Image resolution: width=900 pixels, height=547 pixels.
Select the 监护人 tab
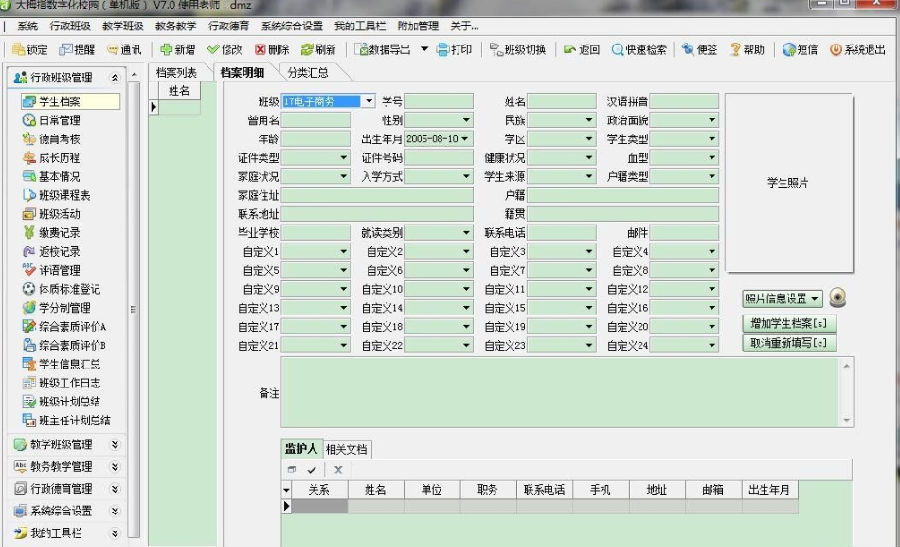point(301,449)
